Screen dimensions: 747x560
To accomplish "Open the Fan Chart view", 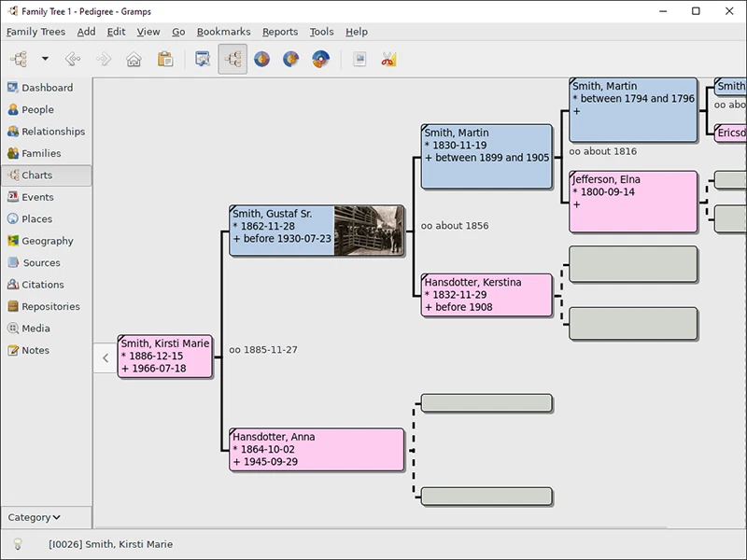I will coord(261,59).
